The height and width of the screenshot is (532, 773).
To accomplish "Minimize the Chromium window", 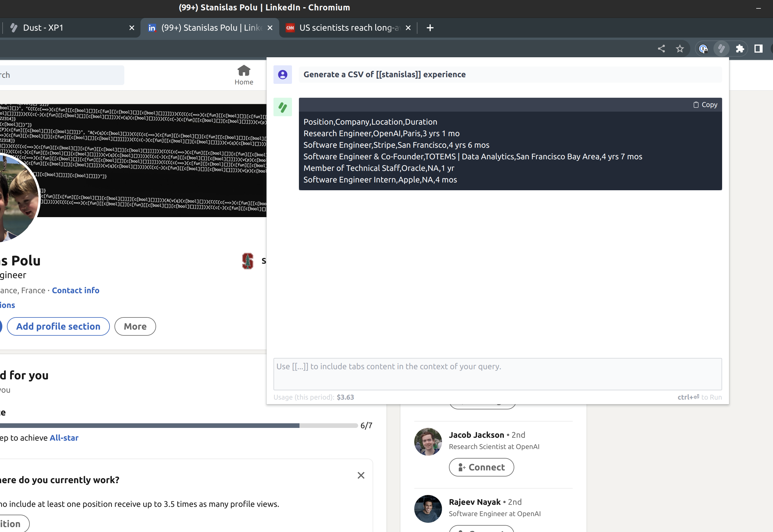I will tap(759, 8).
